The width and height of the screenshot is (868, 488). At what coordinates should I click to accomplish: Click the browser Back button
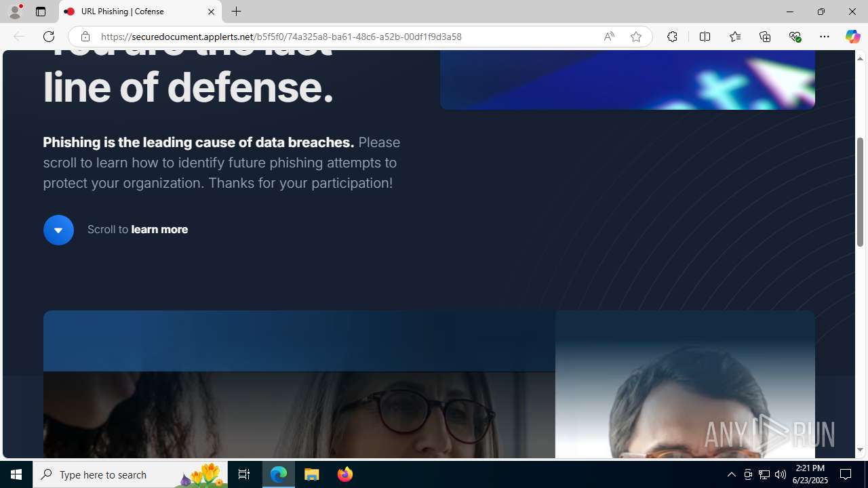[x=18, y=37]
